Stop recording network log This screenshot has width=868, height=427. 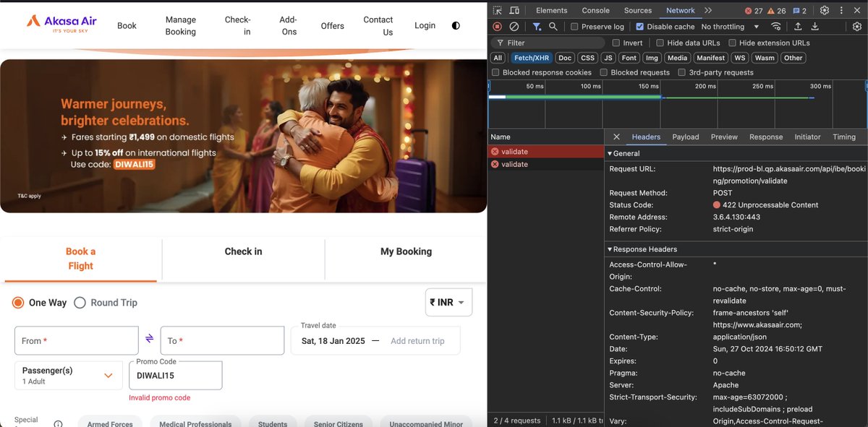[497, 27]
